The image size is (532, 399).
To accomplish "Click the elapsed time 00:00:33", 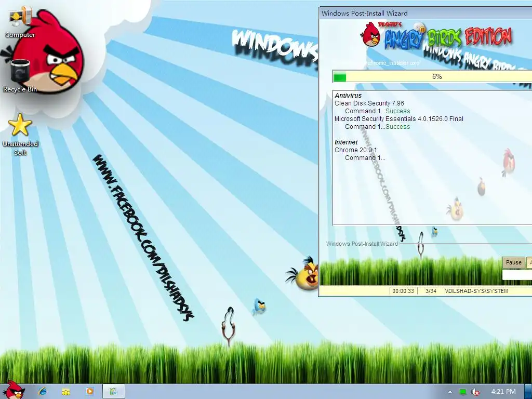I will tap(403, 291).
